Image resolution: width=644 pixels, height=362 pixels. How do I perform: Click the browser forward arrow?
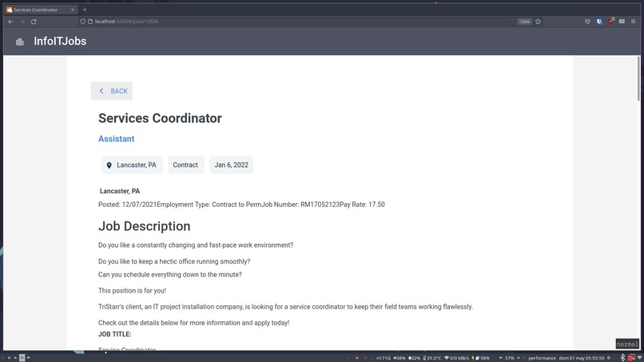(x=22, y=22)
